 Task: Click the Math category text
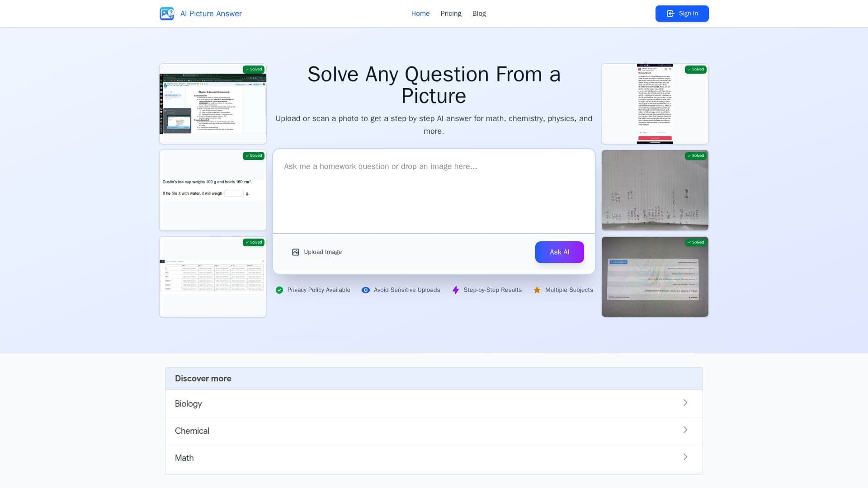click(x=184, y=458)
